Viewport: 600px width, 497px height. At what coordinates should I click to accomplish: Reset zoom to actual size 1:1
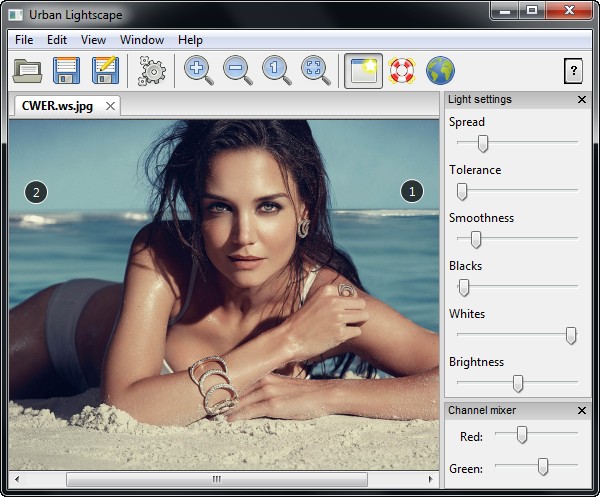pyautogui.click(x=277, y=71)
